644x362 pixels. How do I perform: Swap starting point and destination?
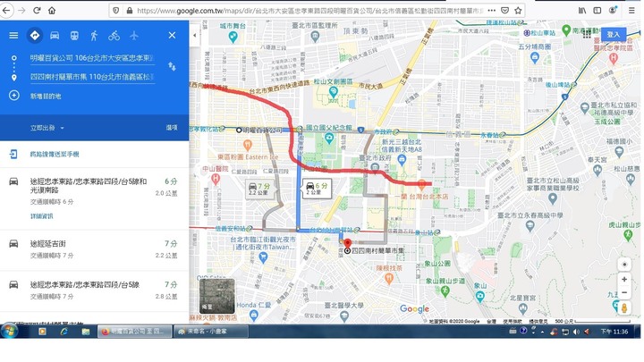point(172,66)
